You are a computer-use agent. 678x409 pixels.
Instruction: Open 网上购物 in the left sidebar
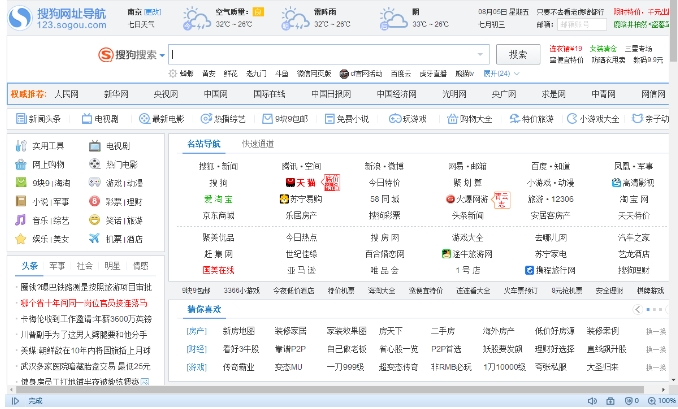click(x=48, y=165)
